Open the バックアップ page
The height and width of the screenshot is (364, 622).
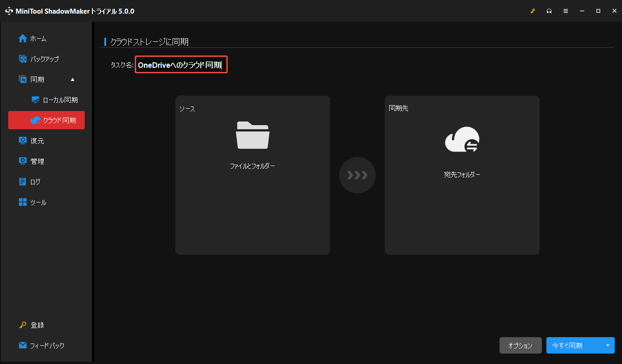pyautogui.click(x=46, y=59)
